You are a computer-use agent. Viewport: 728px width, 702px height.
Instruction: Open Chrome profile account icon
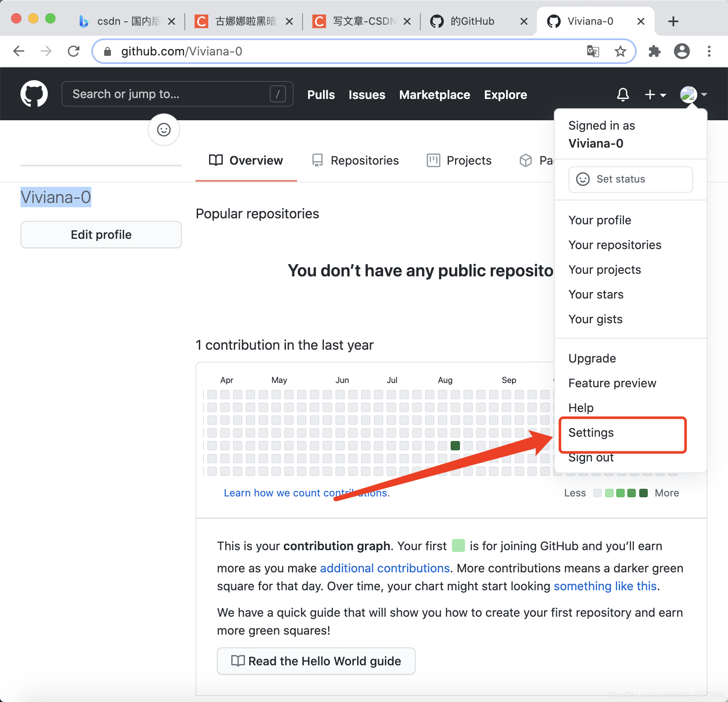682,51
